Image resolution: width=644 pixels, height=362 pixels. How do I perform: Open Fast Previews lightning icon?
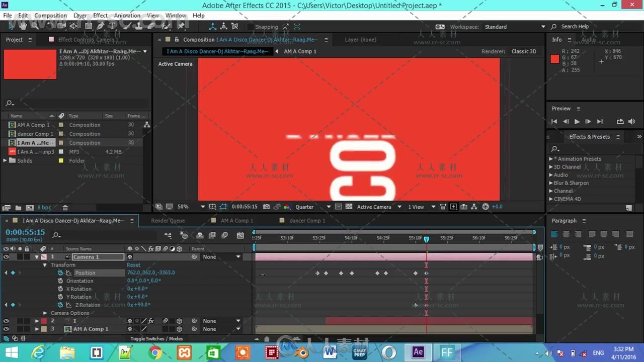(x=454, y=207)
